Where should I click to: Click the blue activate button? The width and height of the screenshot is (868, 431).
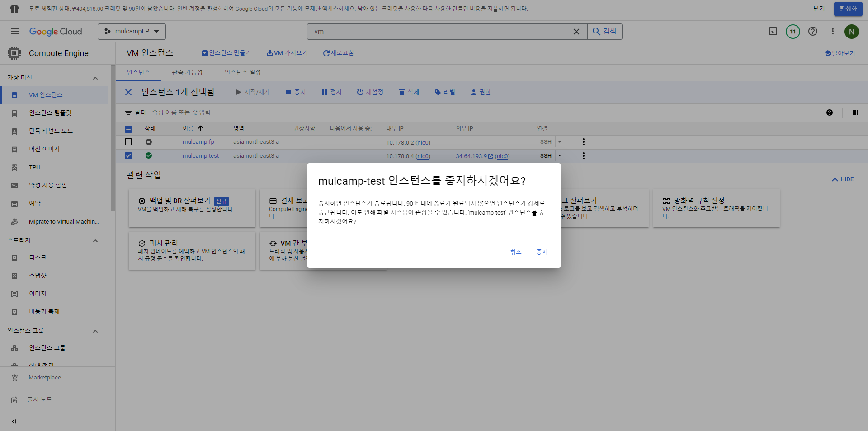pyautogui.click(x=848, y=9)
